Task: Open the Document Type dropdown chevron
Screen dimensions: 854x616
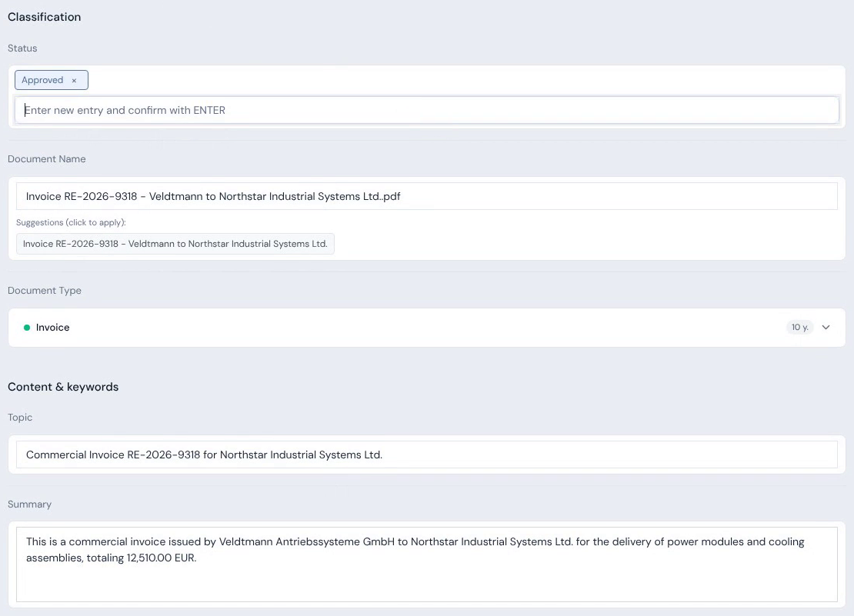Action: pyautogui.click(x=826, y=327)
